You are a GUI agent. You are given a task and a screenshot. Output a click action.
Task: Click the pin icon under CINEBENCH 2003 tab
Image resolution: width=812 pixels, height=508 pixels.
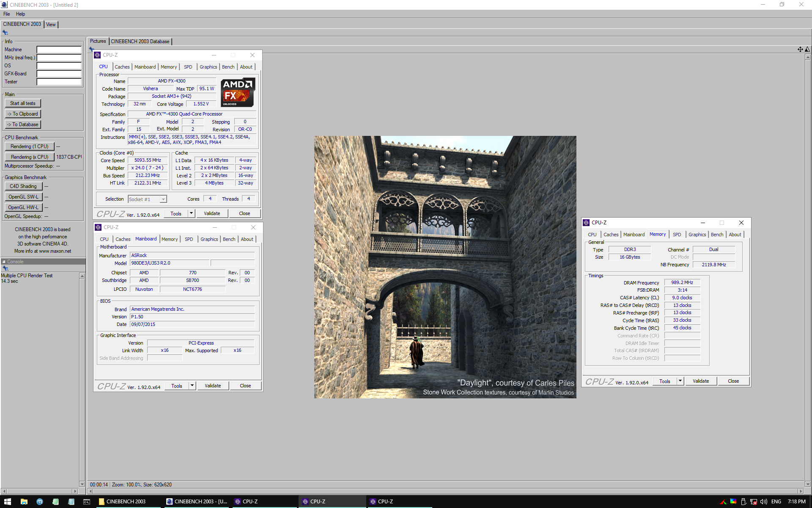(x=5, y=33)
